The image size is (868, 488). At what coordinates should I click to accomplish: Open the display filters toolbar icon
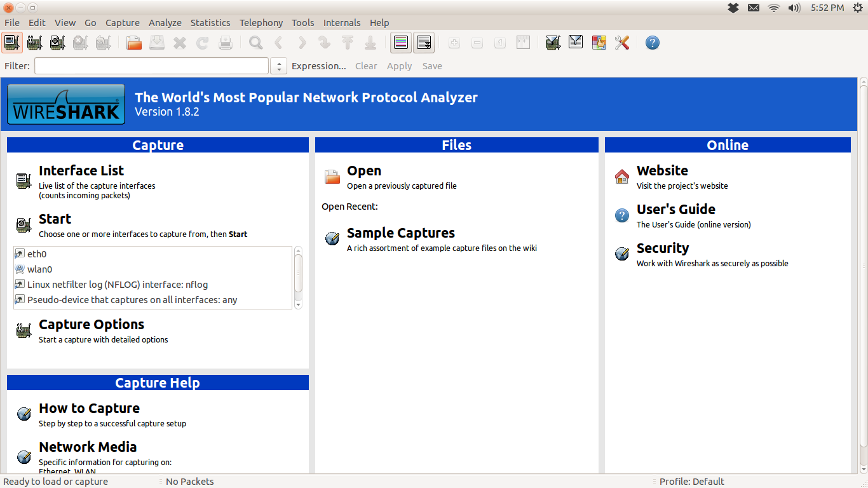coord(576,43)
